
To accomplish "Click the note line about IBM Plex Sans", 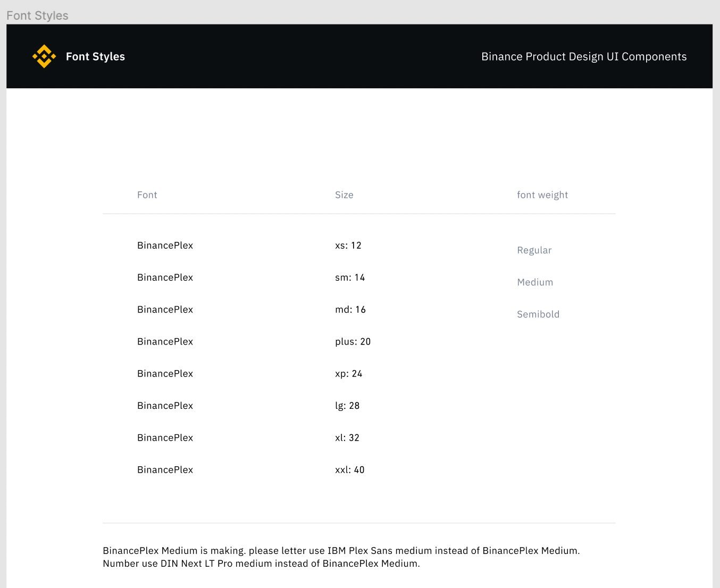I will [x=341, y=551].
